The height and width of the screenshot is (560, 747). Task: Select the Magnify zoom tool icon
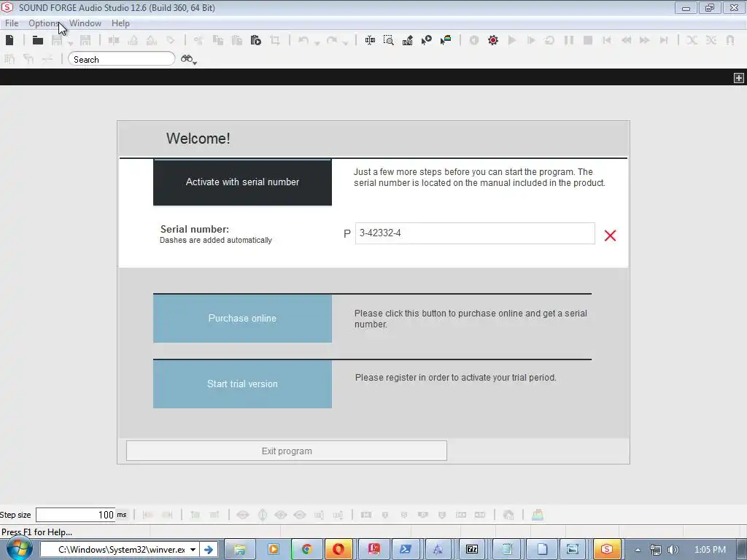(389, 41)
